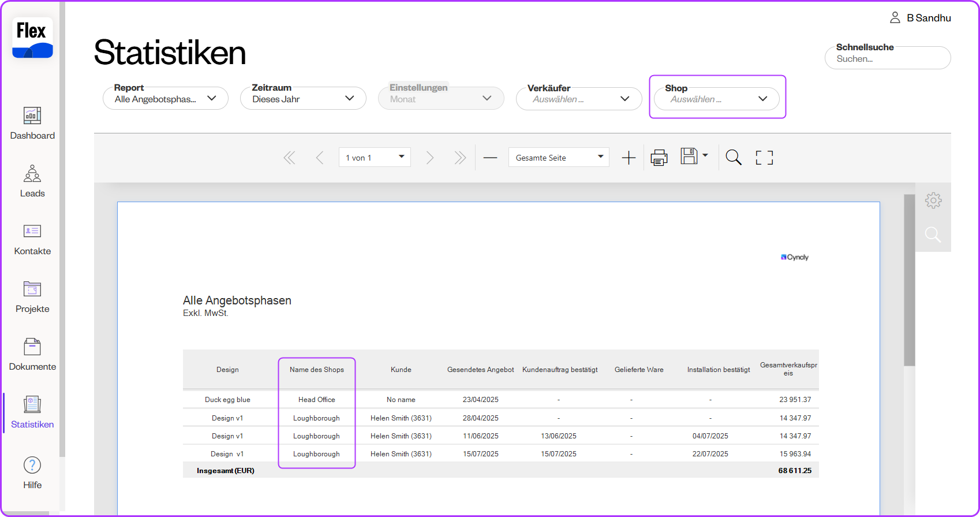Screen dimensions: 980x517
Task: Navigate to Dashboard in the sidebar
Action: [32, 124]
